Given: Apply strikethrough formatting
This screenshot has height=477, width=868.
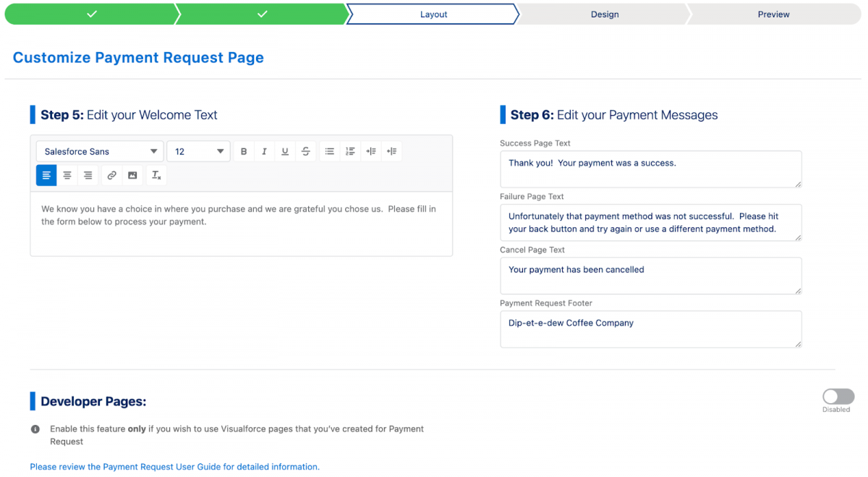Looking at the screenshot, I should (x=305, y=151).
